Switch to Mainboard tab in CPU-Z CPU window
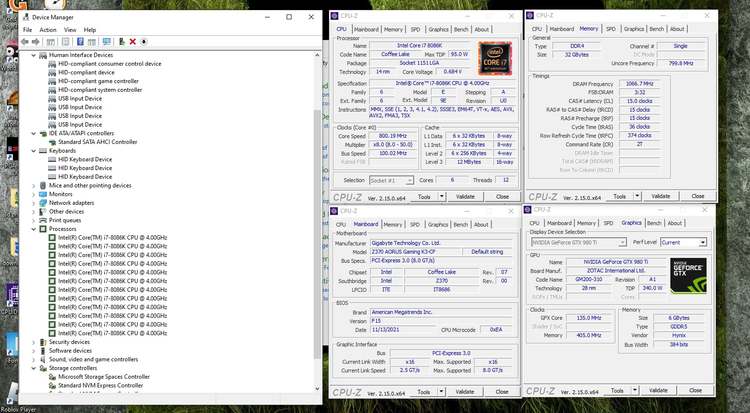 tap(366, 30)
